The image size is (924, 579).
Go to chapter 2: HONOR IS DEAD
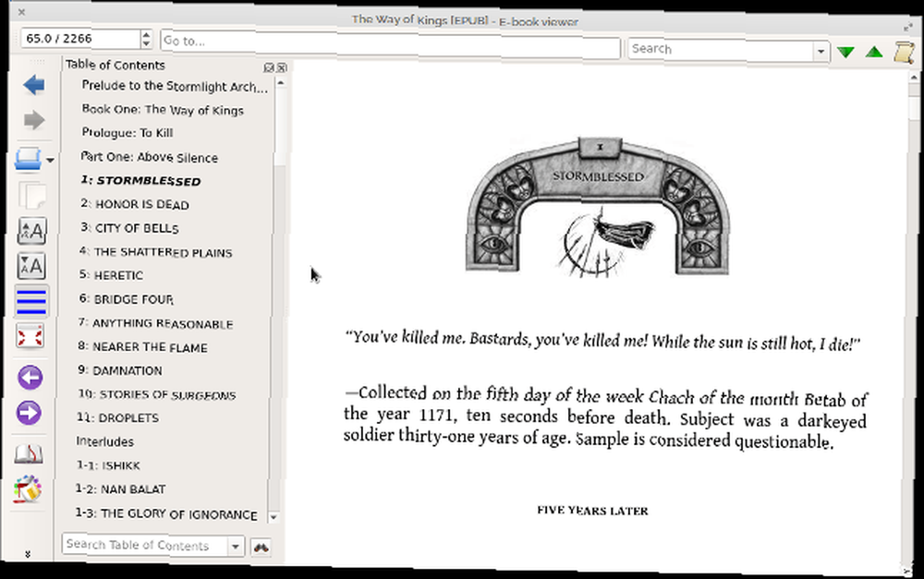(x=134, y=204)
